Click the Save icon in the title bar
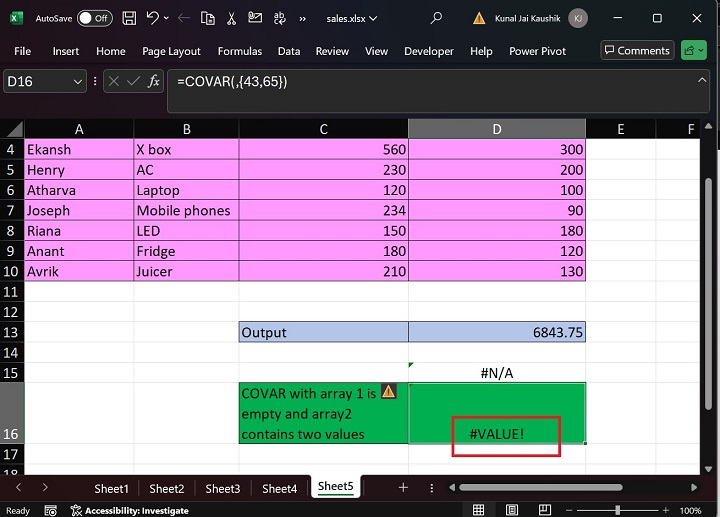Screen dimensions: 720x517 [129, 18]
